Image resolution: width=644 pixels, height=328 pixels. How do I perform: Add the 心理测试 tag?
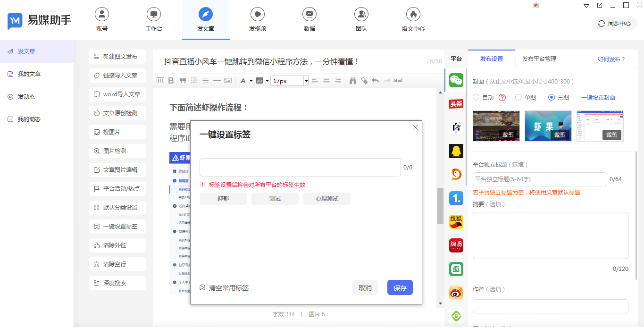point(327,199)
